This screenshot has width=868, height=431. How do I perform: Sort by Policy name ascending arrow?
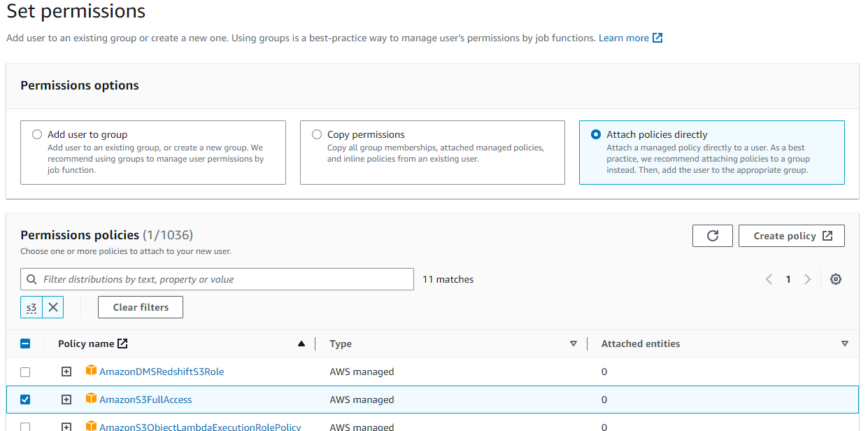[x=301, y=344]
